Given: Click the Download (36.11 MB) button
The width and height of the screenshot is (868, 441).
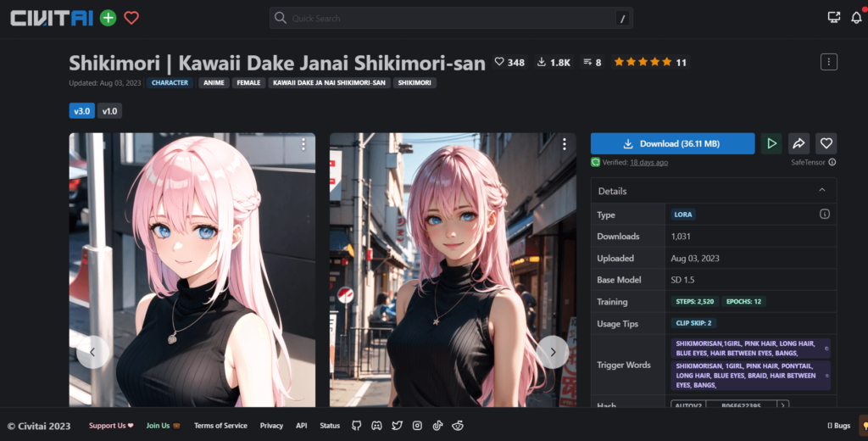Looking at the screenshot, I should click(x=672, y=143).
